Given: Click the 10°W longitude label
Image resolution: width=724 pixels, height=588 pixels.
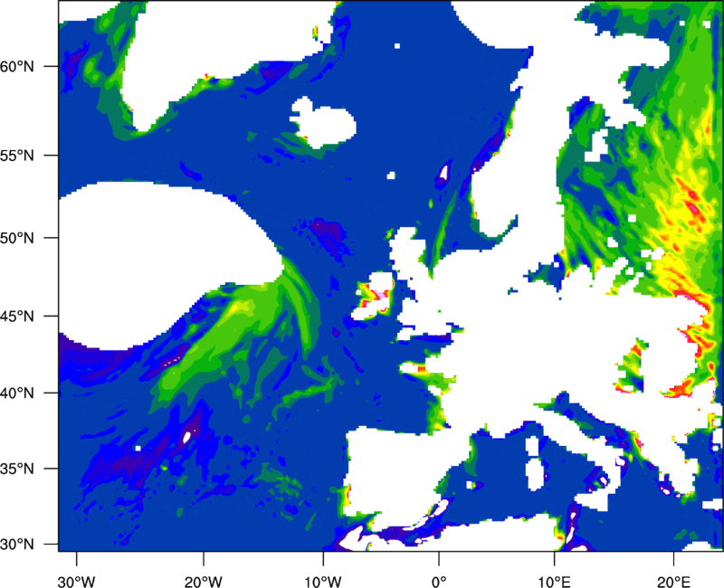Looking at the screenshot, I should click(x=322, y=579).
